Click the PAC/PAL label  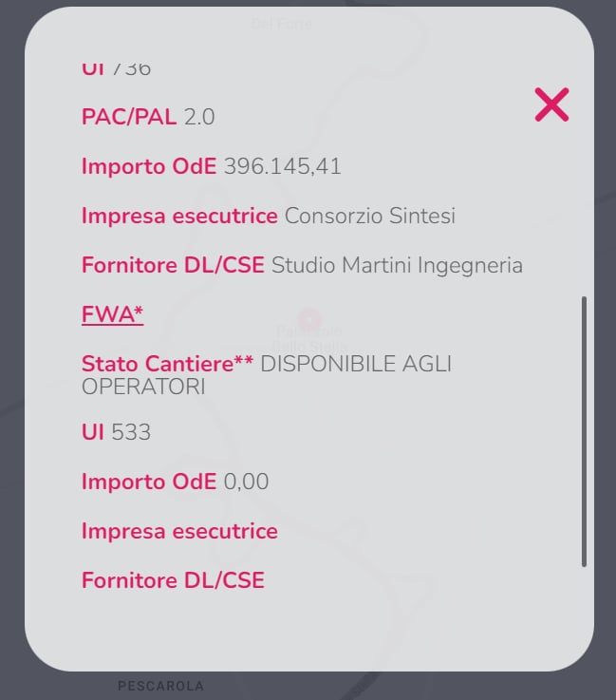tap(129, 117)
